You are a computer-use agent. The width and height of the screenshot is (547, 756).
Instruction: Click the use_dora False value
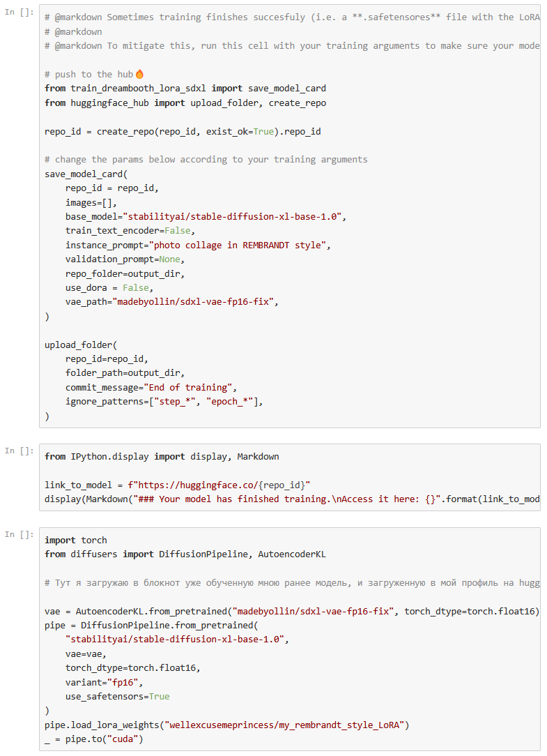[137, 287]
